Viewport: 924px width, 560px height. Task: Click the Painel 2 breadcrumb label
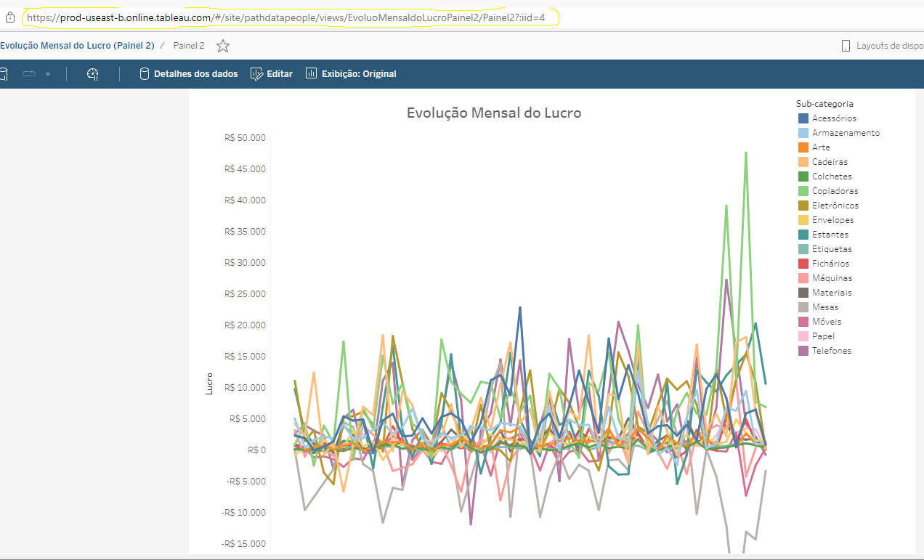coord(189,46)
